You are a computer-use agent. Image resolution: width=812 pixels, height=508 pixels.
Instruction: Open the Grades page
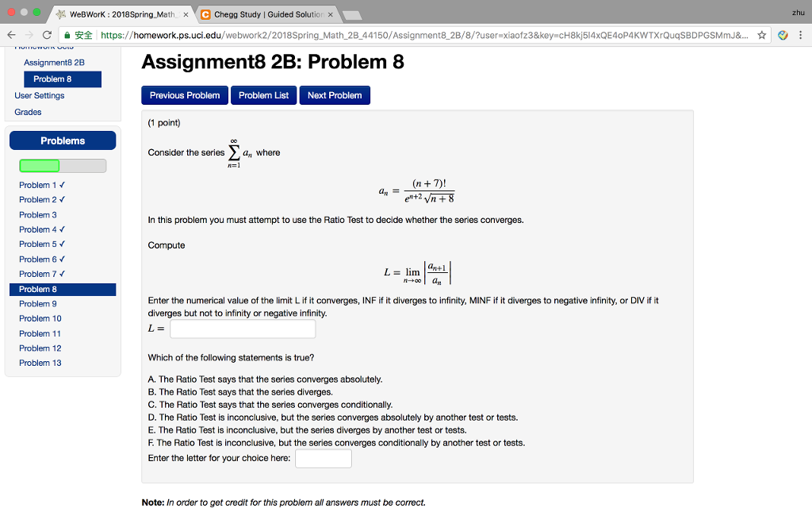[27, 111]
